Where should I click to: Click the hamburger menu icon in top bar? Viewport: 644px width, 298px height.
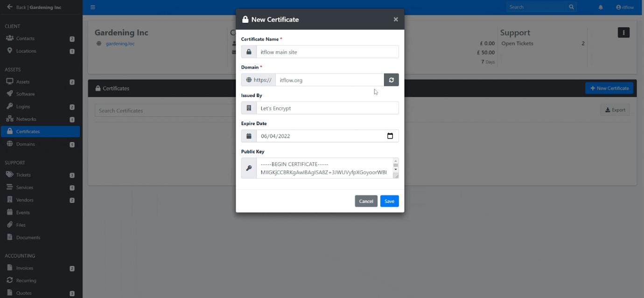93,7
